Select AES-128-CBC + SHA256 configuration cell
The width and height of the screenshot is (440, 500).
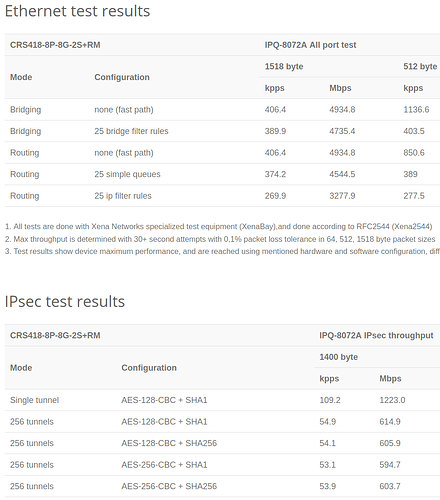click(169, 443)
